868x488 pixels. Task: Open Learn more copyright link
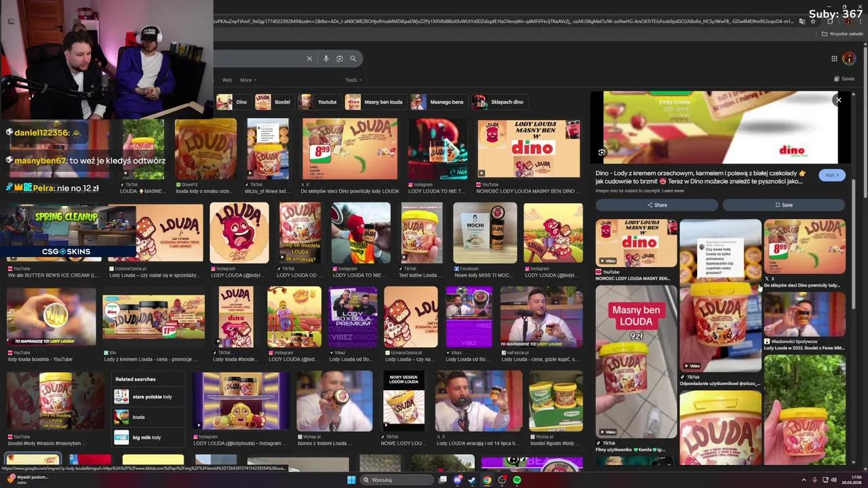(673, 191)
